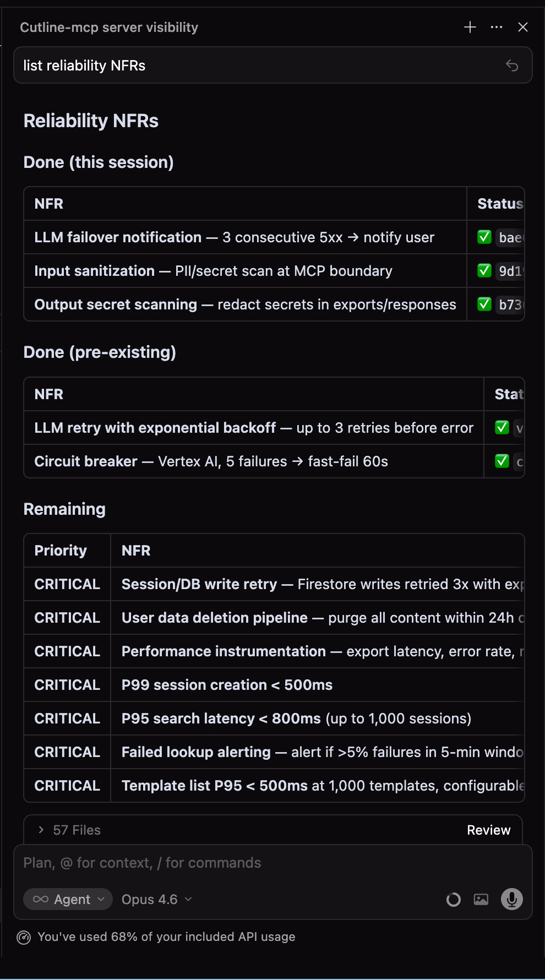The image size is (545, 980).
Task: Click the plus icon for new chat
Action: [470, 28]
